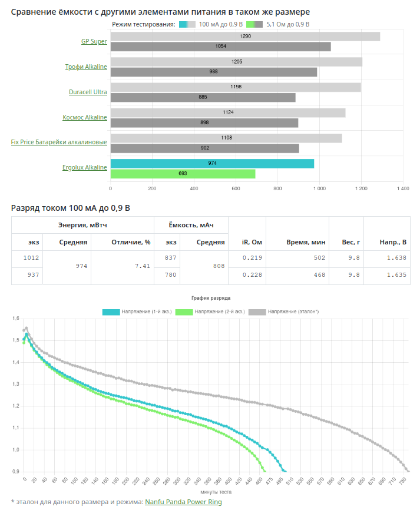Follow the Duracell Ultra link
420x510 pixels.
click(88, 92)
